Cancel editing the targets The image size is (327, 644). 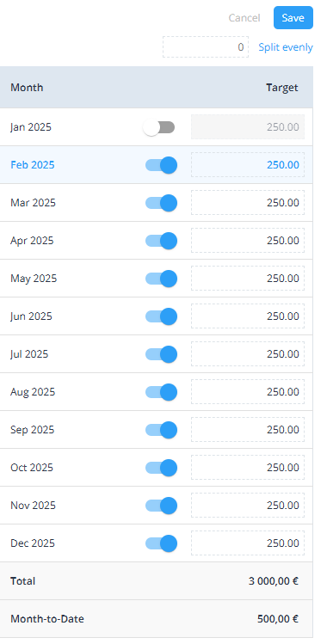pos(244,18)
